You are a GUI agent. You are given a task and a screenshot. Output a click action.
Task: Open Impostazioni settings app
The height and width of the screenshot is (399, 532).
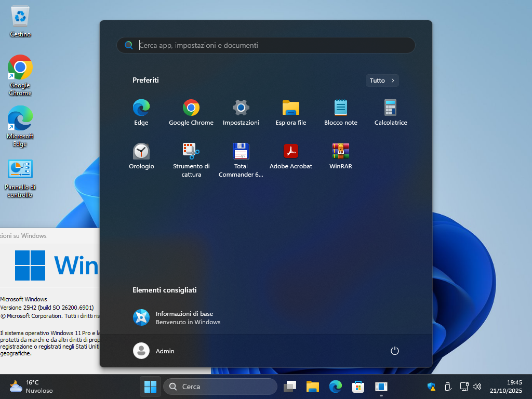click(x=241, y=113)
